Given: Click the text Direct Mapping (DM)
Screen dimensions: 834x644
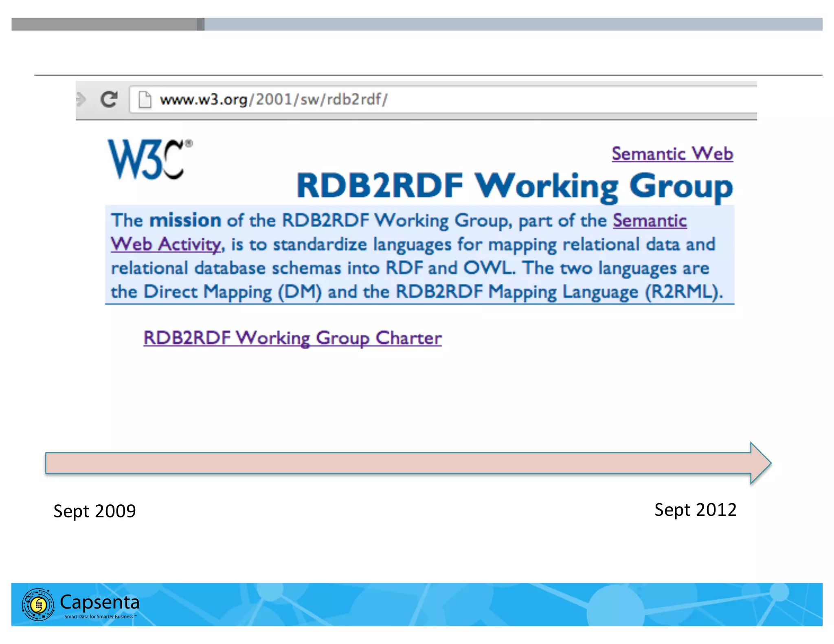Looking at the screenshot, I should click(233, 292).
